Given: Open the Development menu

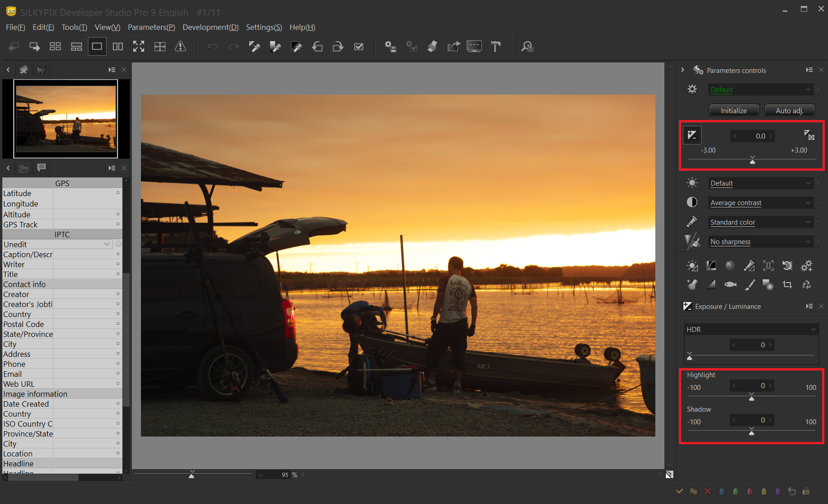Looking at the screenshot, I should click(x=210, y=27).
